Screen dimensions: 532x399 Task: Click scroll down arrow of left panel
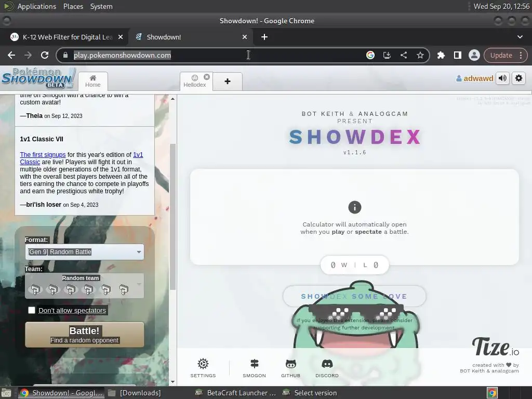coord(172,382)
